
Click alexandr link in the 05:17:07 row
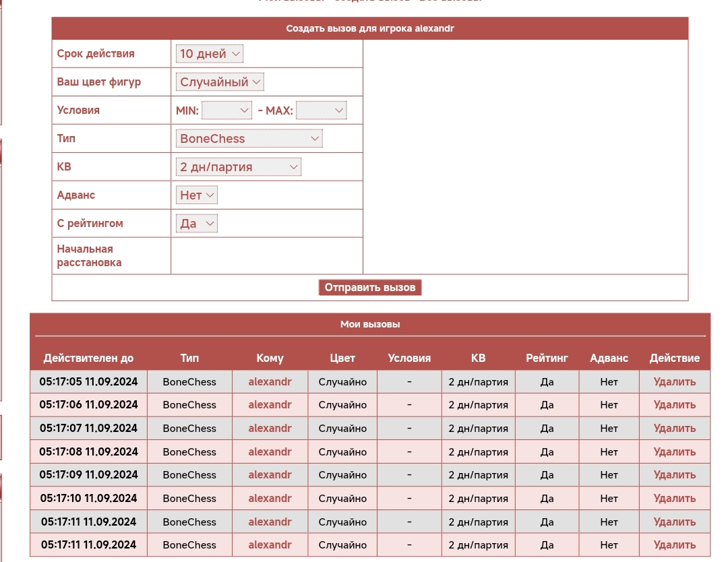pos(270,428)
